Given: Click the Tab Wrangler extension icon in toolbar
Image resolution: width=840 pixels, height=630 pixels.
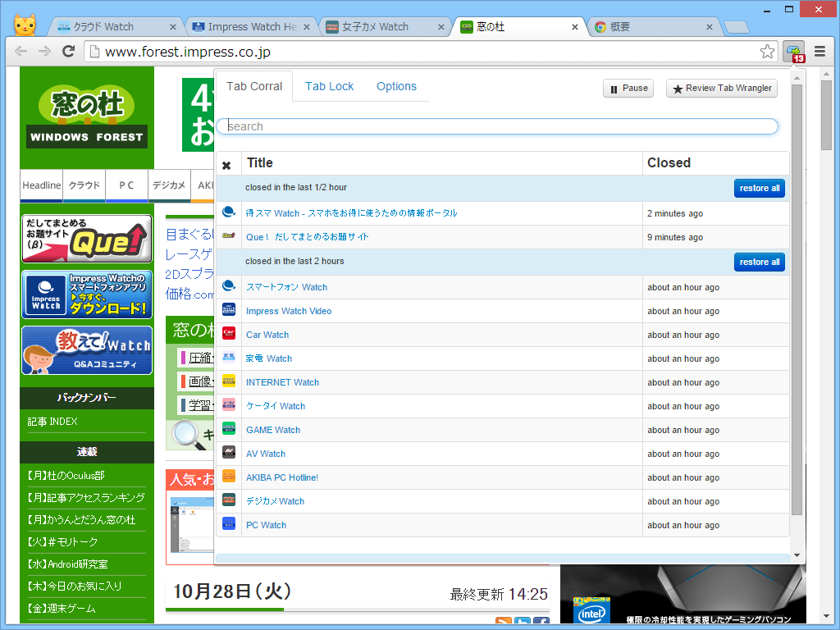Looking at the screenshot, I should [x=793, y=51].
